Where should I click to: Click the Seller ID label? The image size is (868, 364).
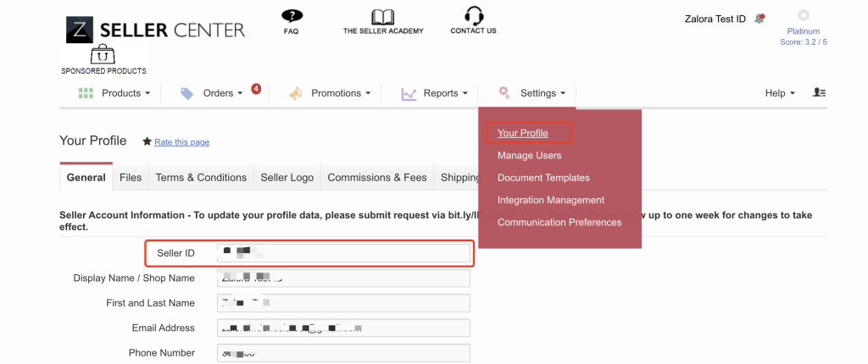tap(175, 253)
